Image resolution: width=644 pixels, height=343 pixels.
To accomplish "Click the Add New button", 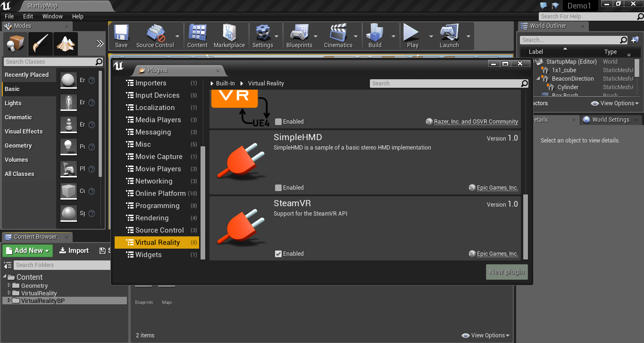I will pos(27,251).
